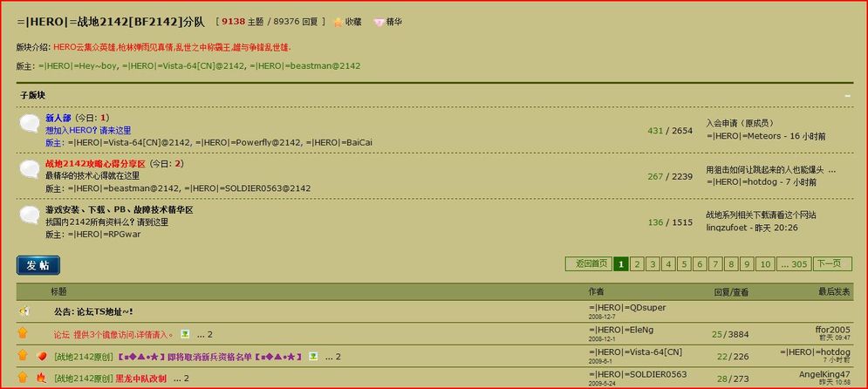The image size is (868, 389).
Task: Open the 收藏 favorites link
Action: pos(353,23)
